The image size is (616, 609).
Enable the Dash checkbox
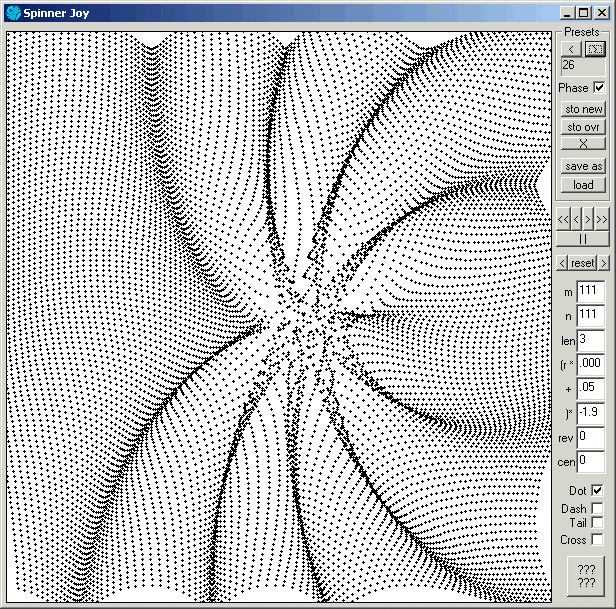coord(597,509)
